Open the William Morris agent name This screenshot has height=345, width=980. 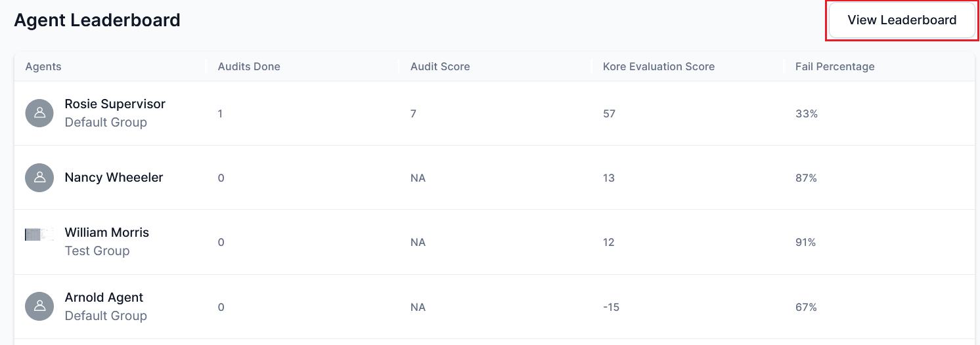coord(106,232)
